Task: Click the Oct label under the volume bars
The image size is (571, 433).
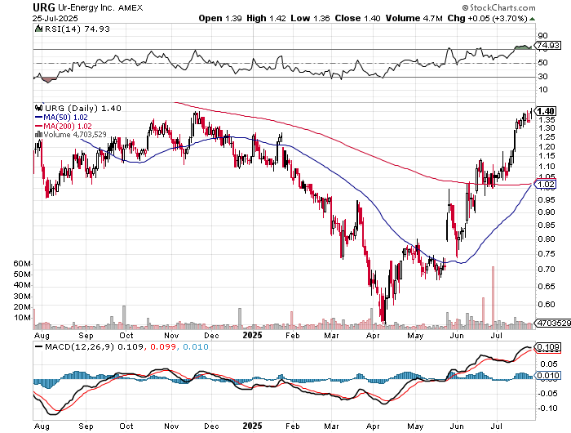Action: coord(126,335)
